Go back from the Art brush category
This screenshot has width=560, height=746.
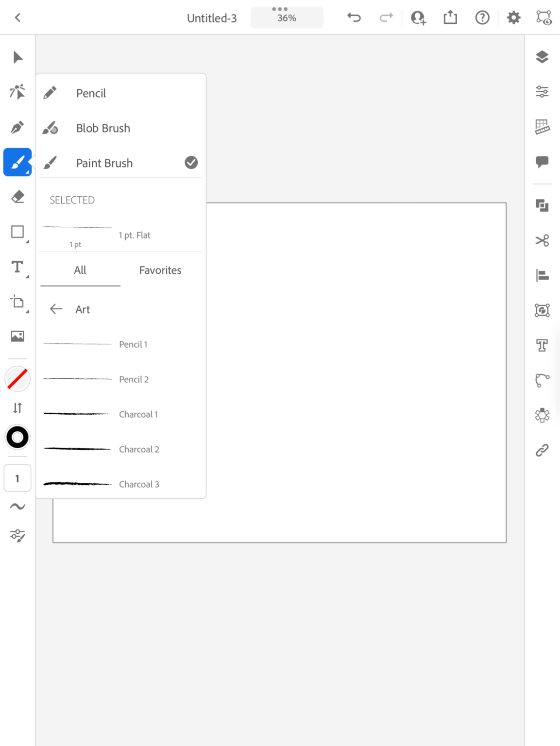[55, 309]
